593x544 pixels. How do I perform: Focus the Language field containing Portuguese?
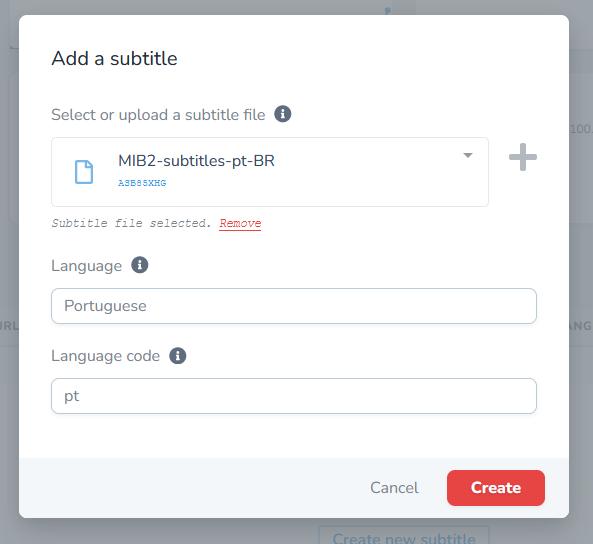click(294, 306)
